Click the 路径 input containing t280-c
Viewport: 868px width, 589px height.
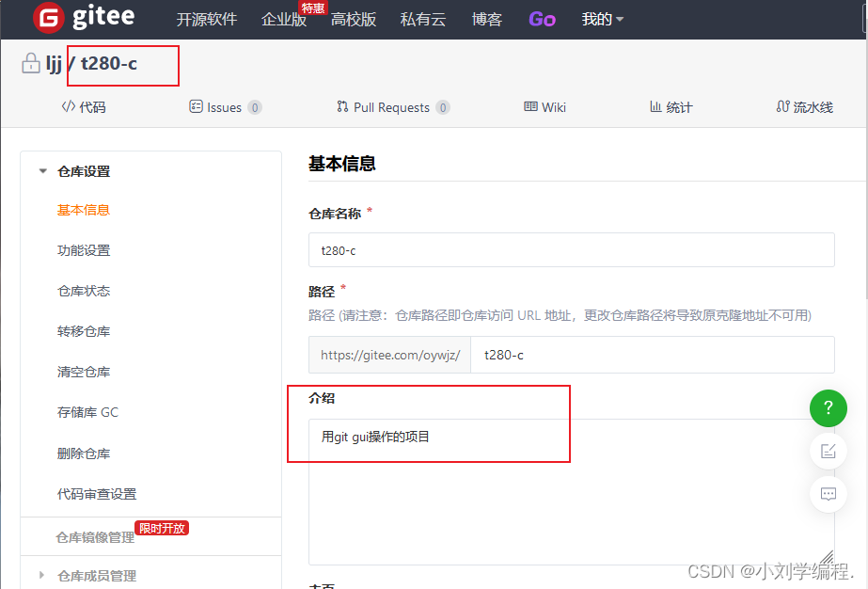pos(653,355)
